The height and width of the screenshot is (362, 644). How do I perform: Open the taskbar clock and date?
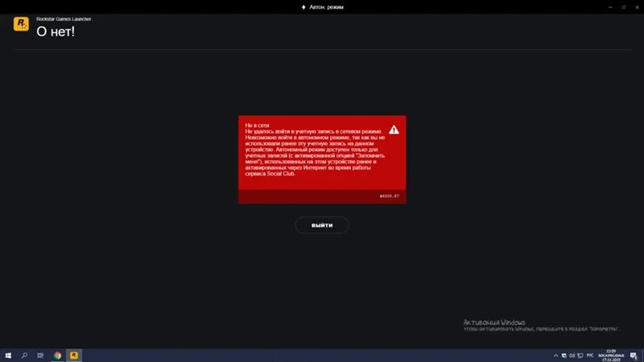[x=611, y=356]
